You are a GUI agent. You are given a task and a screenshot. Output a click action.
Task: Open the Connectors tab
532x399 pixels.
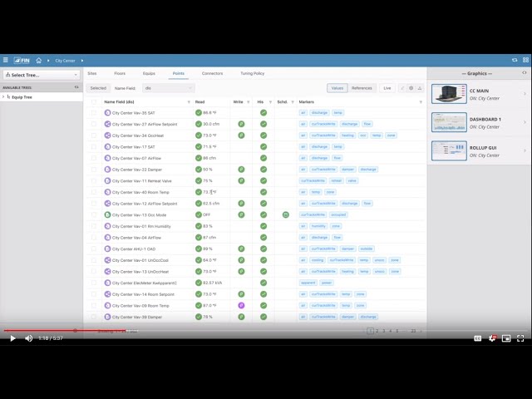point(212,73)
